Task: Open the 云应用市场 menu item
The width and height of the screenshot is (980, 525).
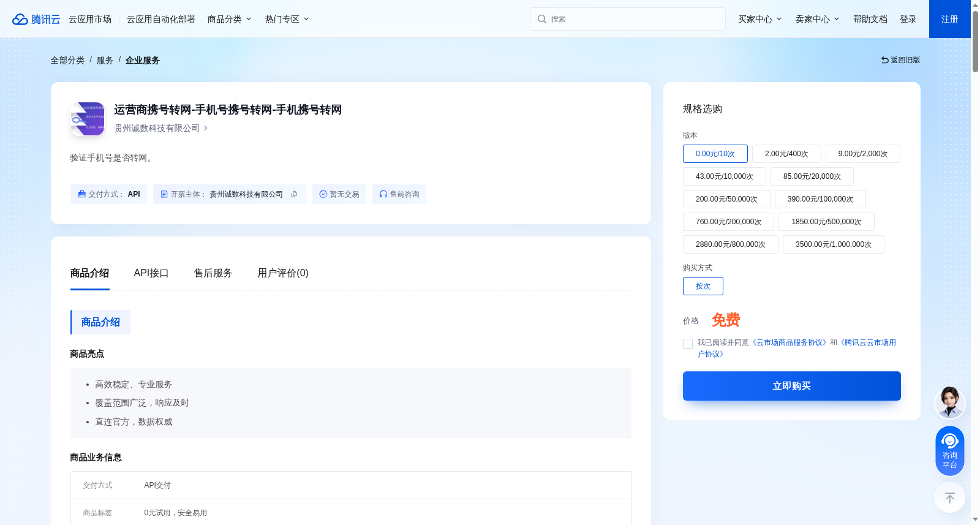Action: click(90, 19)
